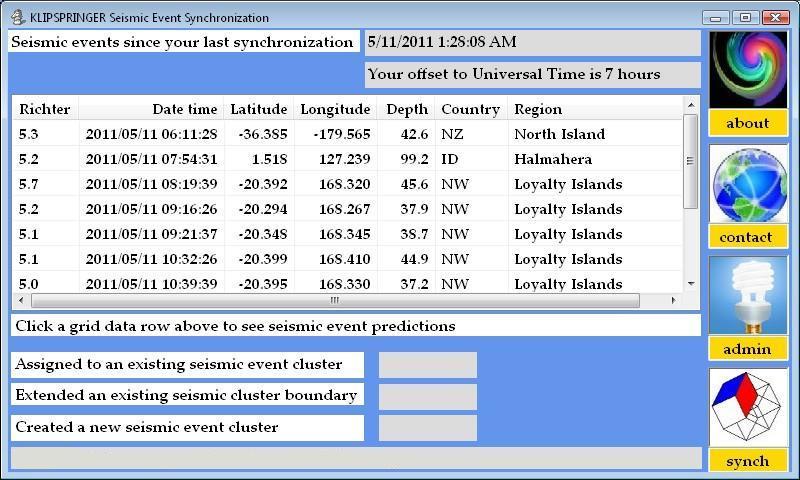Click the KLIPSPRINGER title bar app icon
Screen dimensions: 800x480
[x=17, y=17]
